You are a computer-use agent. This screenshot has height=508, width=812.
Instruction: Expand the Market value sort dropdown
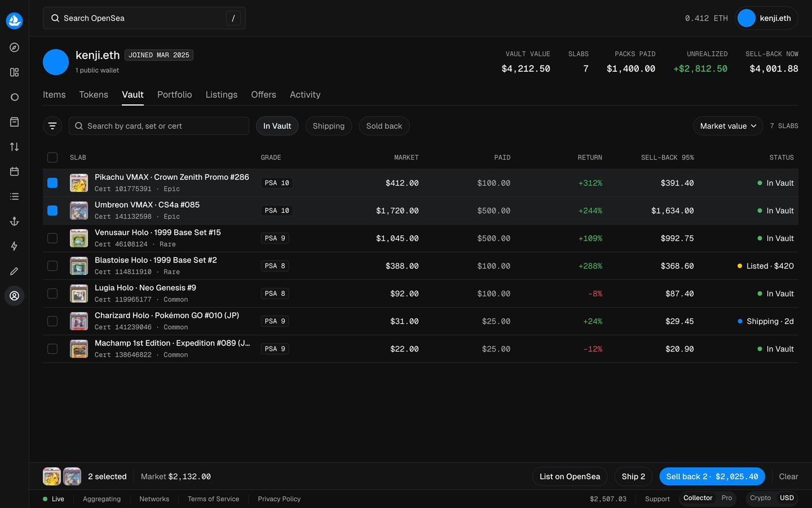click(x=728, y=126)
